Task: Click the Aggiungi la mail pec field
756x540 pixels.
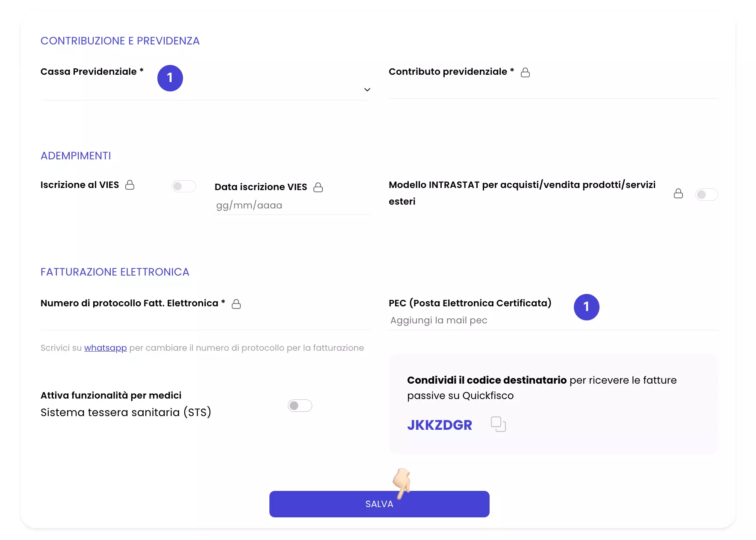Action: pos(553,320)
